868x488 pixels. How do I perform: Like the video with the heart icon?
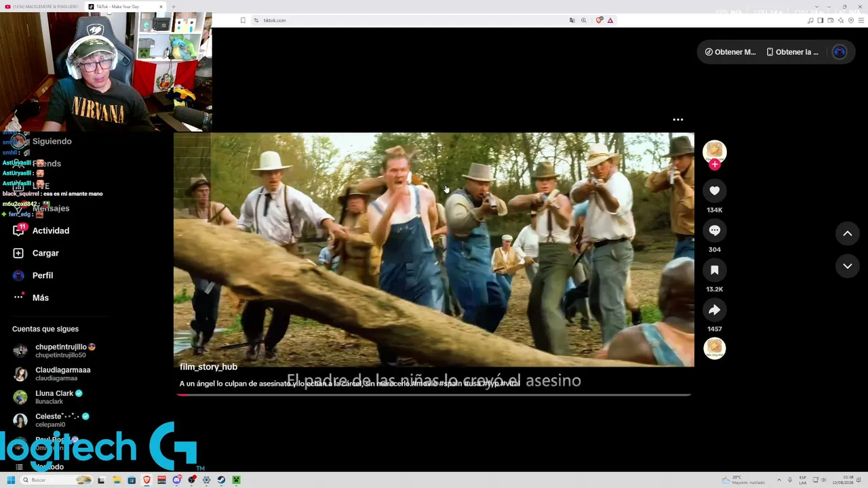coord(714,191)
